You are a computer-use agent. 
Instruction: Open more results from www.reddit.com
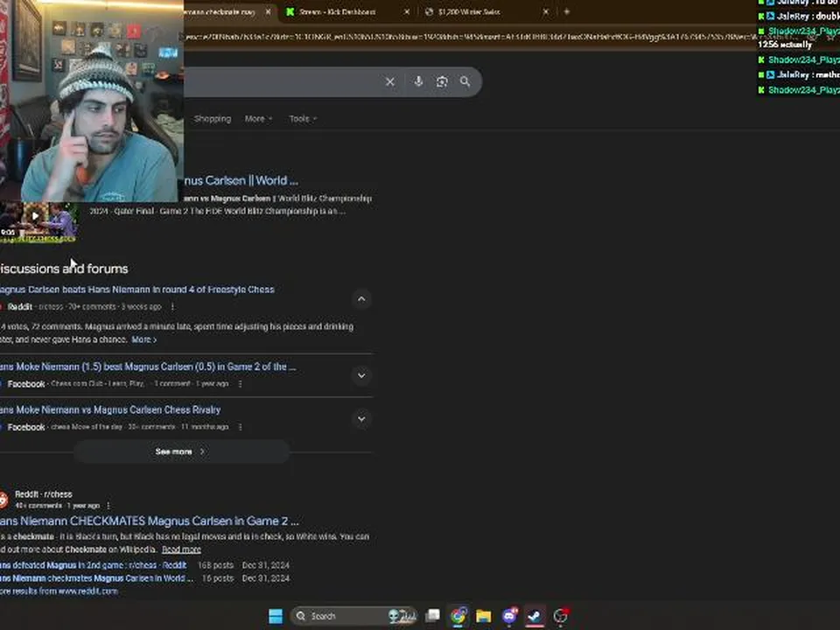(59, 591)
